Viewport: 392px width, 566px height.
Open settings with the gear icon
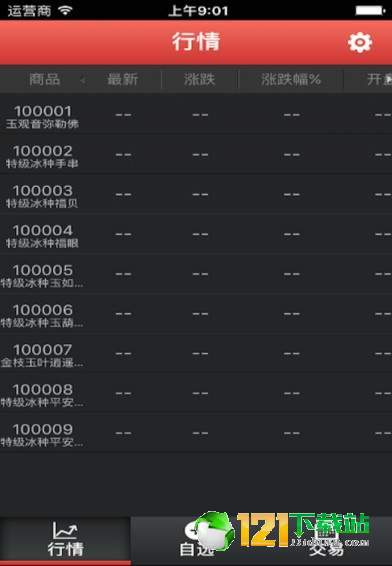360,43
